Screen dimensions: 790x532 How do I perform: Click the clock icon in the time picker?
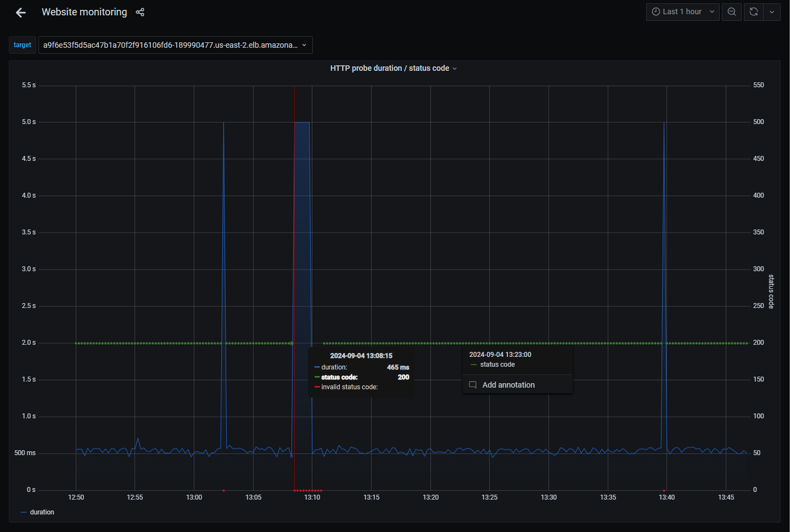(655, 12)
